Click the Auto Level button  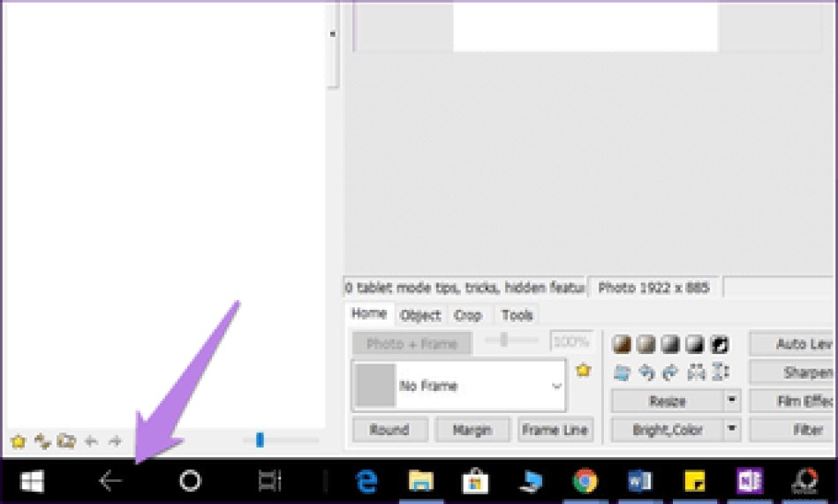pyautogui.click(x=793, y=343)
